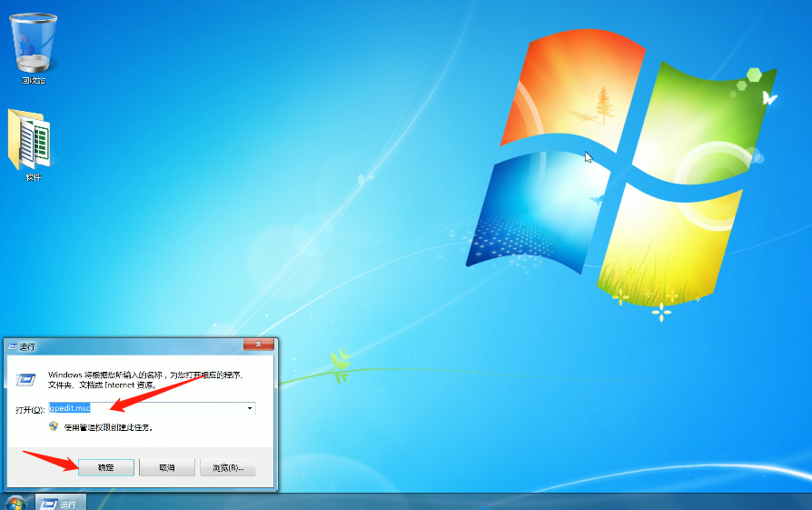Click the 取消 button in Run dialog
The width and height of the screenshot is (812, 510).
coord(167,467)
